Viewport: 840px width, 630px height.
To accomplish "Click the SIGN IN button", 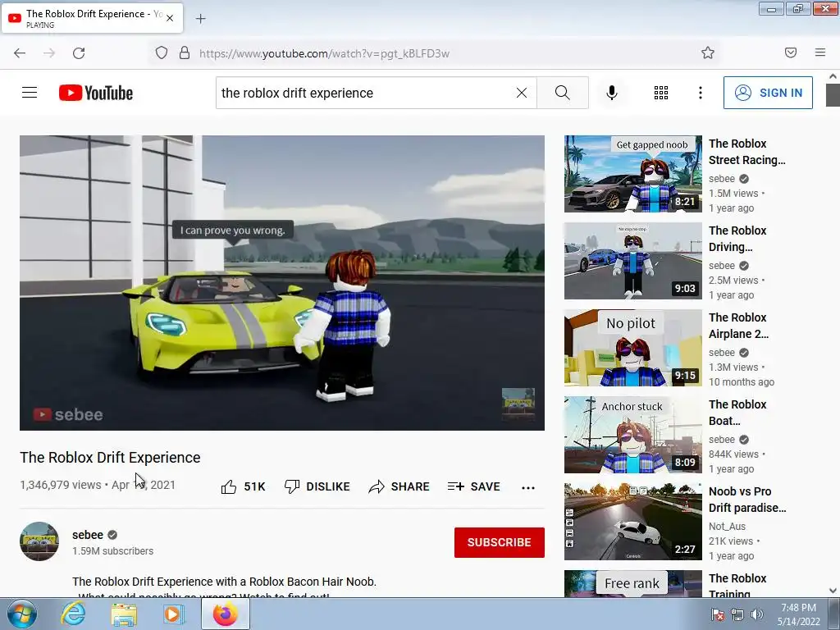I will pos(768,93).
